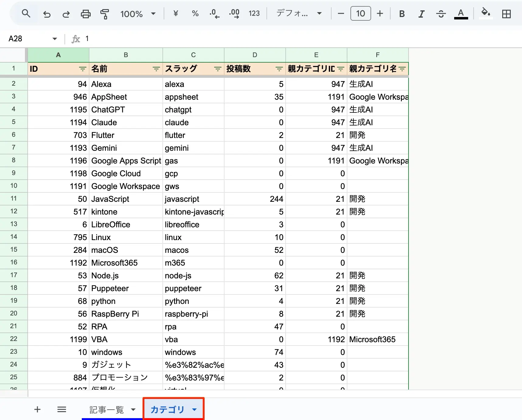Click the search magnifier icon in toolbar
Viewport: 522px width, 420px height.
click(x=26, y=14)
